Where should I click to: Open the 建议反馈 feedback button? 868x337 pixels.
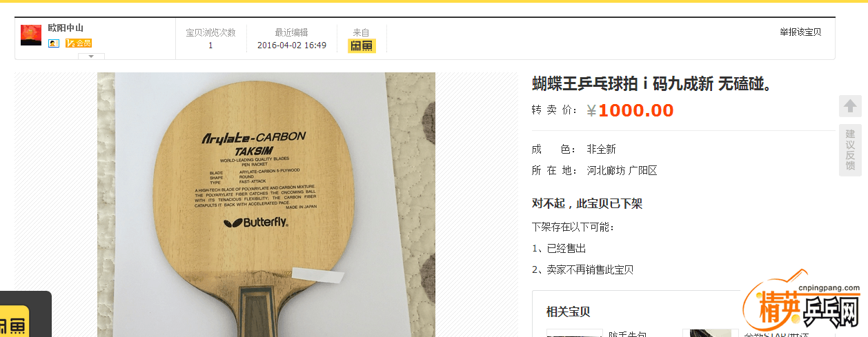click(850, 150)
